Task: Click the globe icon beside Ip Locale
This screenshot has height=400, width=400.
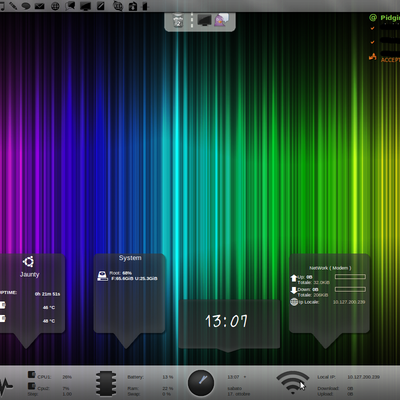Action: (294, 302)
